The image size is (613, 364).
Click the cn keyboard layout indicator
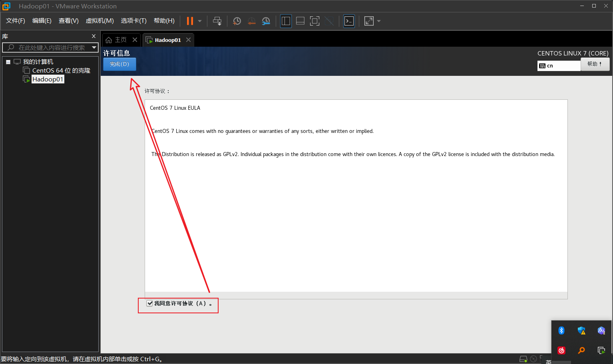559,65
